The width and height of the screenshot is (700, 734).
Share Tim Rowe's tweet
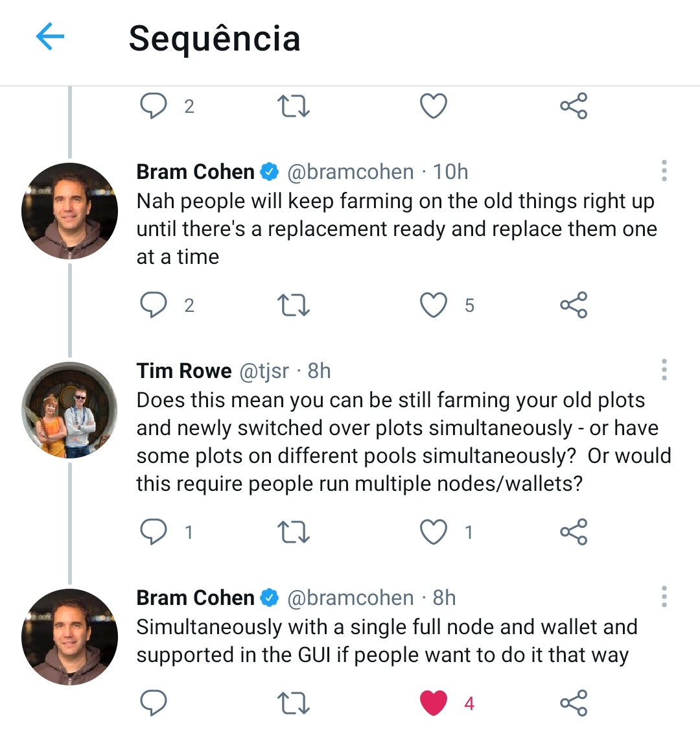click(x=574, y=532)
